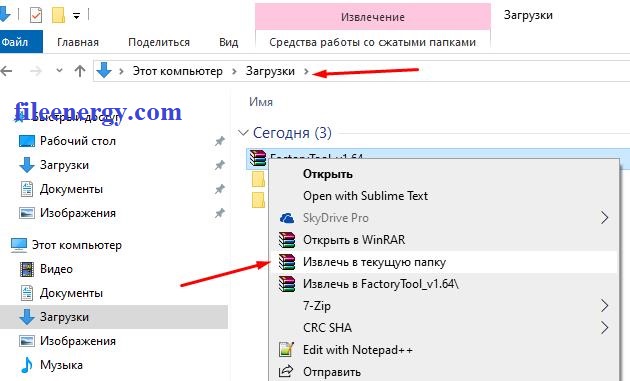
Task: Choose Извлечь в FactoryTool_v1.64\
Action: pyautogui.click(x=380, y=284)
